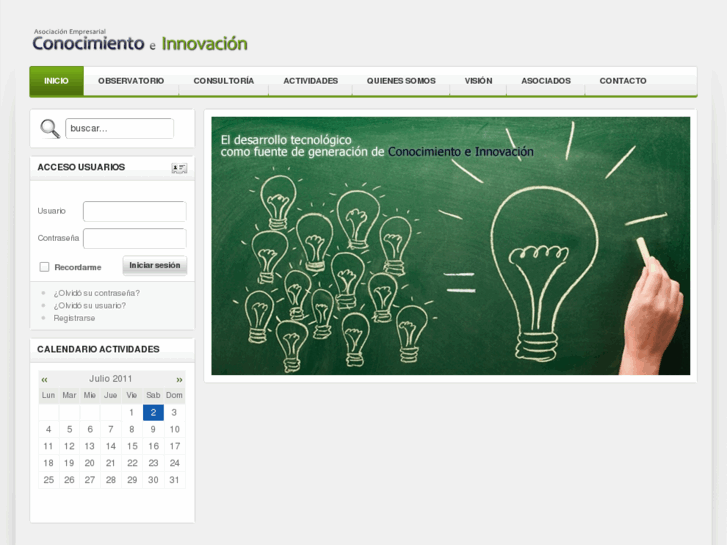The height and width of the screenshot is (545, 727).
Task: Open the Contacto menu item
Action: coord(623,81)
